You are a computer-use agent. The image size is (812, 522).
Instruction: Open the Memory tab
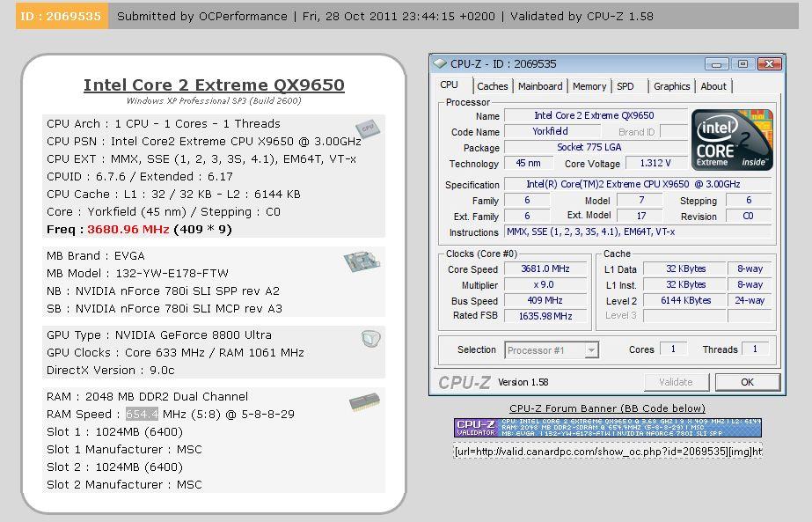pyautogui.click(x=589, y=86)
